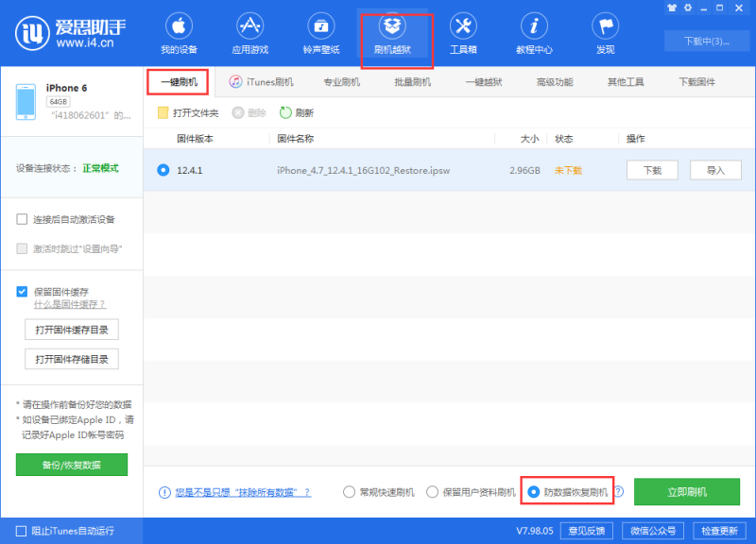Click the 未下载 status text
The image size is (756, 544).
[568, 170]
